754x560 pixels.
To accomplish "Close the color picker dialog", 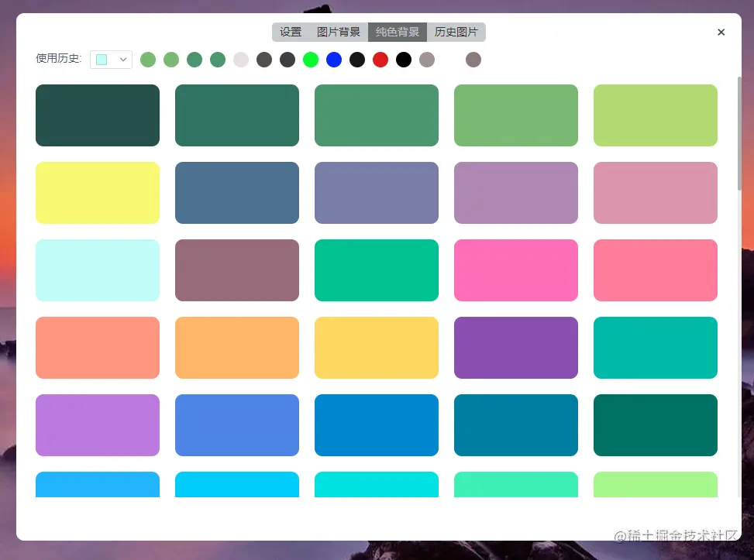I will [721, 32].
